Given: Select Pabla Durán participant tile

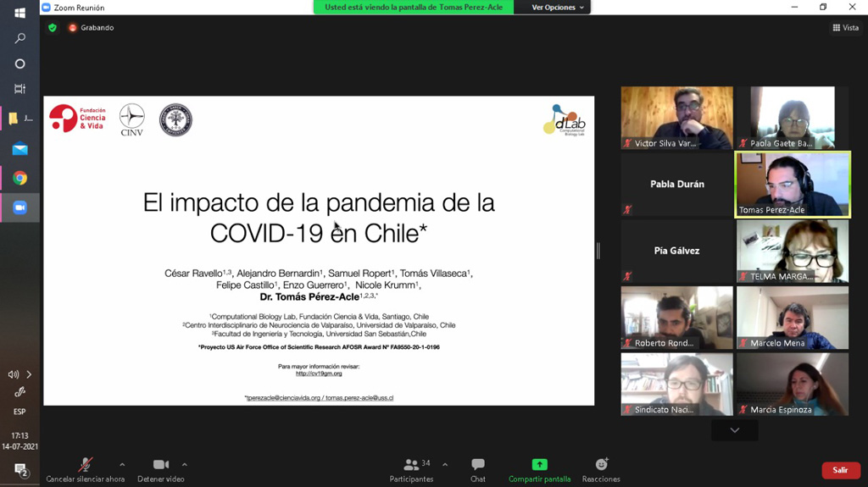Looking at the screenshot, I should click(x=676, y=185).
